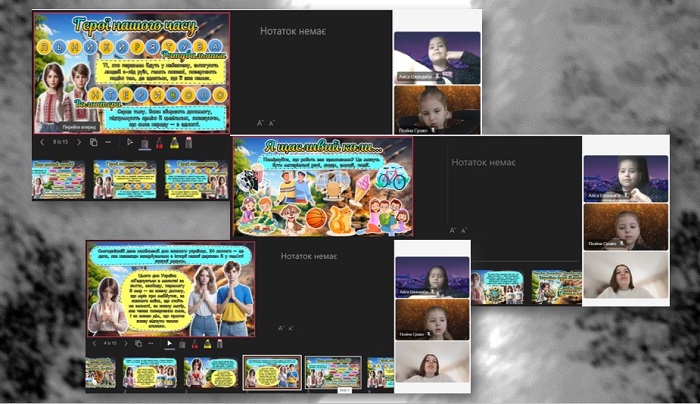Toggle the yellow highlighter in the 4-of-15 toolbar
The width and height of the screenshot is (700, 404).
[x=207, y=344]
